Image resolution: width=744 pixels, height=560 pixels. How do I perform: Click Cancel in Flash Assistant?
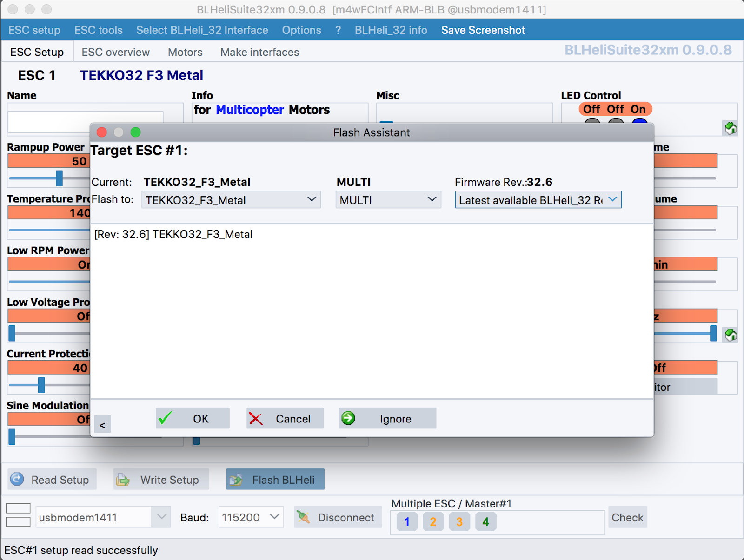285,418
